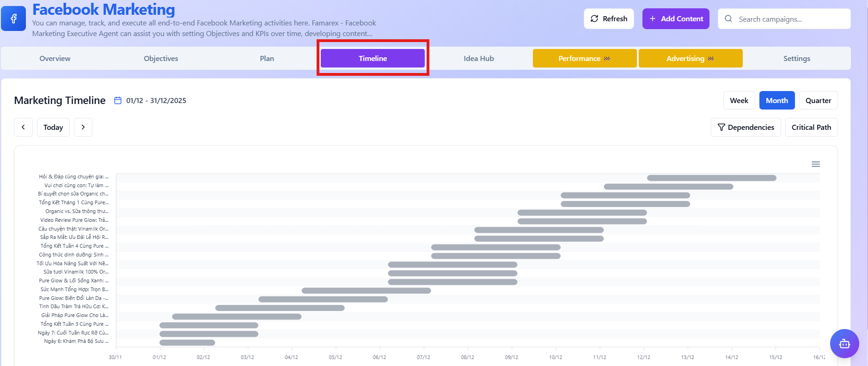Click Add Content button

coord(675,19)
